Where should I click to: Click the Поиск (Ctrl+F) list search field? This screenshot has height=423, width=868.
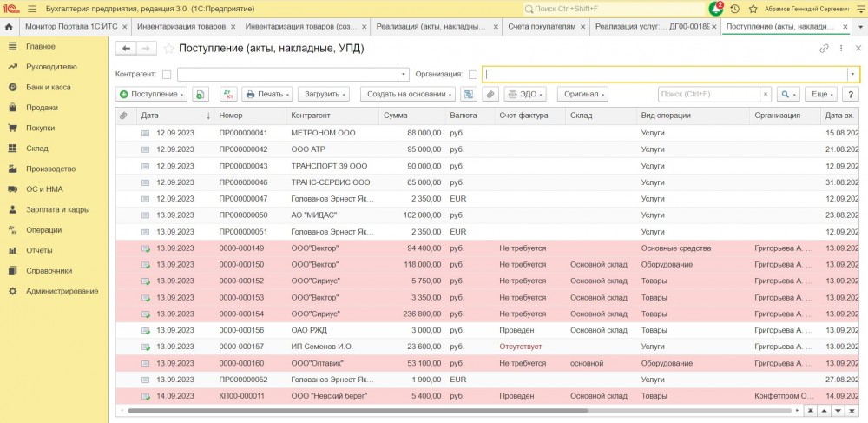708,94
